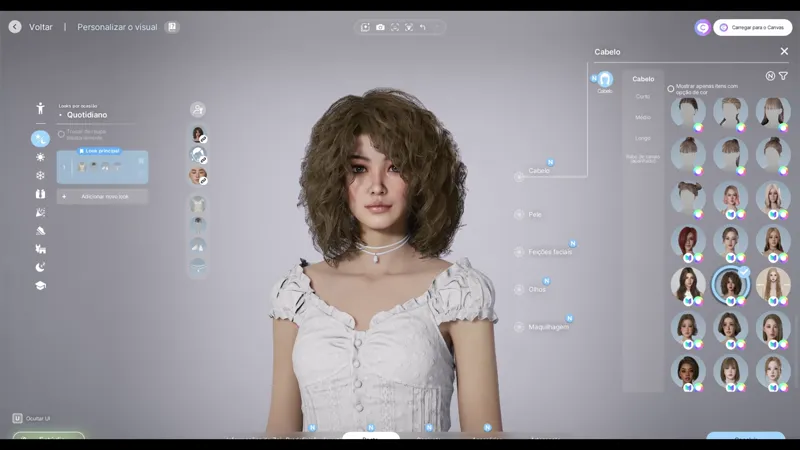Choose the pink bob hairstyle thumbnail
This screenshot has width=800, height=450.
(x=731, y=199)
